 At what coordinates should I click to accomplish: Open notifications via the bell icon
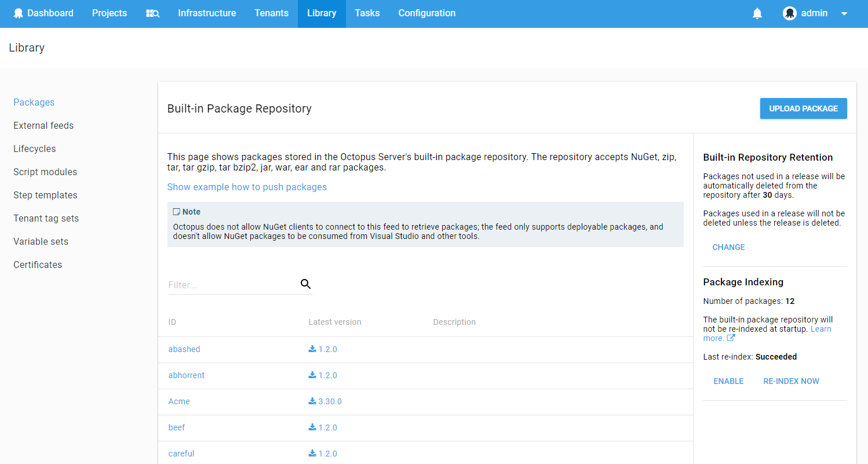[x=757, y=13]
